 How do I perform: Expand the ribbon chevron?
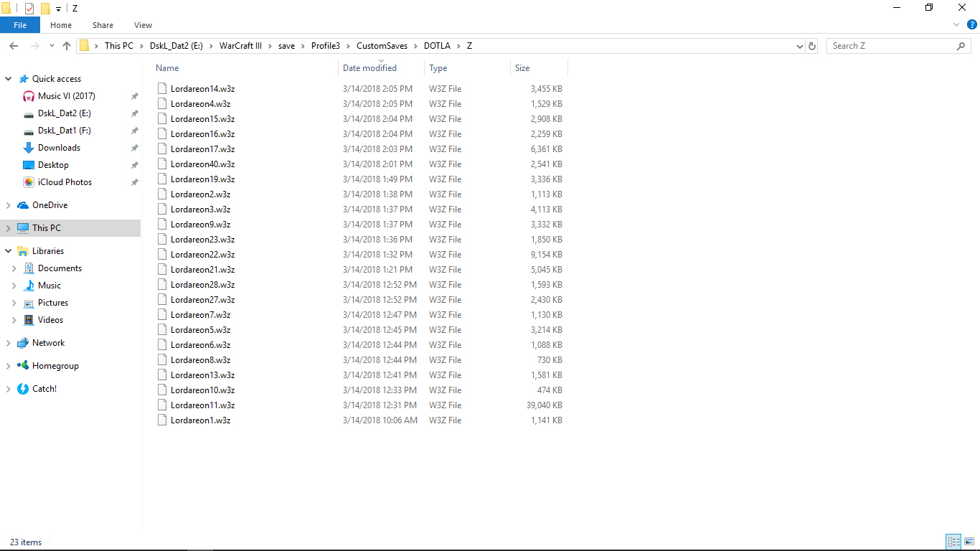[x=956, y=24]
